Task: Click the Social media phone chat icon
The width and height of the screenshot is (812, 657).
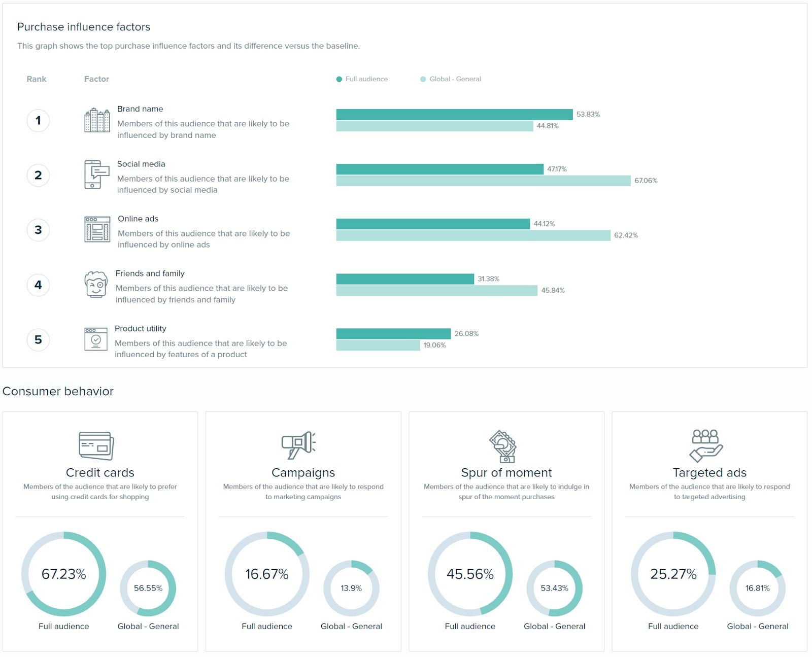Action: coord(96,175)
